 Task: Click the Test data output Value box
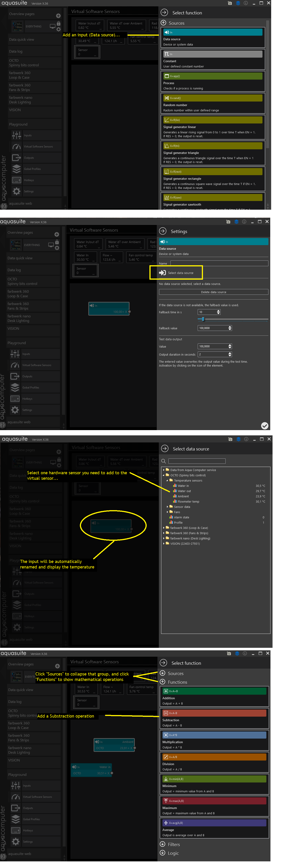(x=215, y=346)
